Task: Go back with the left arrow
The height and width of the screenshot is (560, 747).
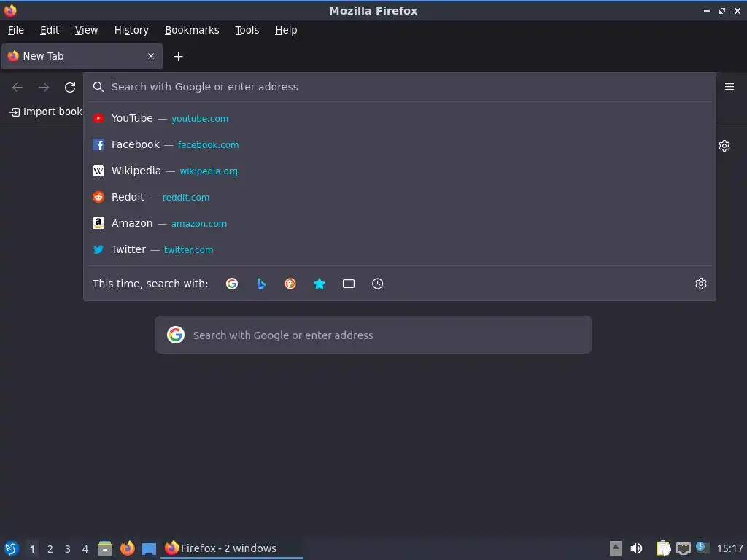Action: [18, 87]
